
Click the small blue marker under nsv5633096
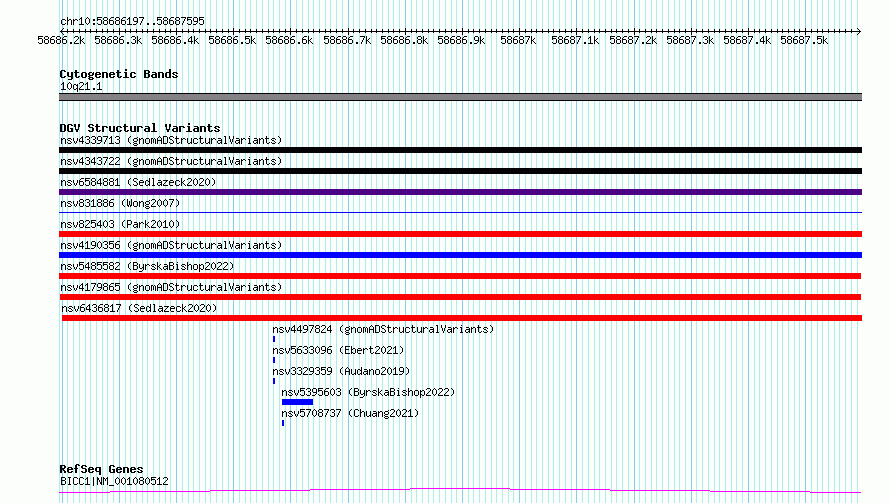pos(274,361)
